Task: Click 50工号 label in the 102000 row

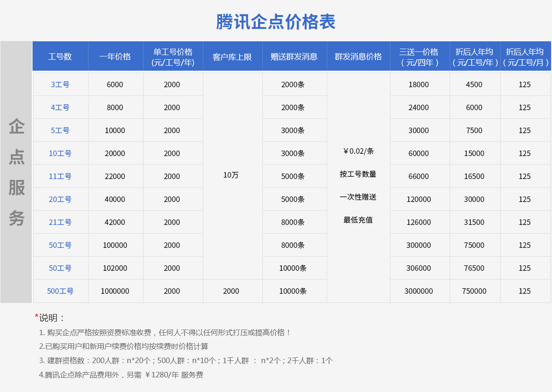Action: pyautogui.click(x=60, y=268)
